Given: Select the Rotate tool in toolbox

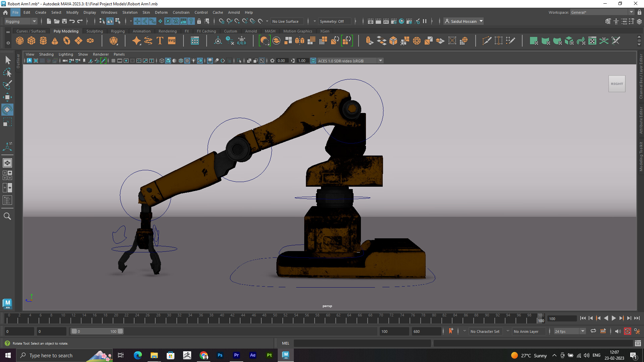Looking at the screenshot, I should [7, 110].
